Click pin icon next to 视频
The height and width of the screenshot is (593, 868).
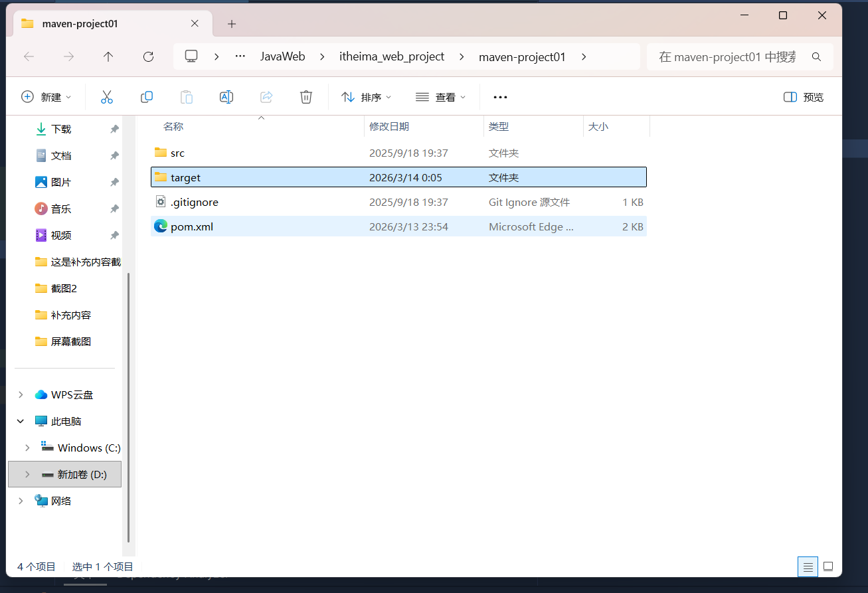point(114,235)
